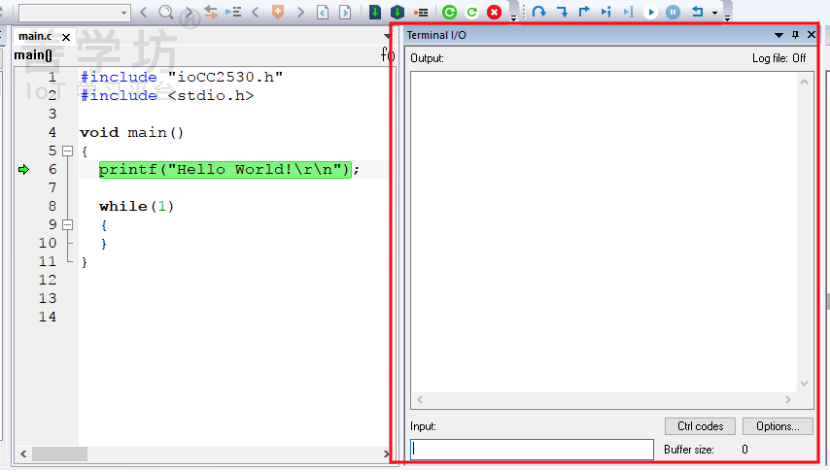The height and width of the screenshot is (472, 830).
Task: Click line number 14 in the gutter
Action: point(47,317)
